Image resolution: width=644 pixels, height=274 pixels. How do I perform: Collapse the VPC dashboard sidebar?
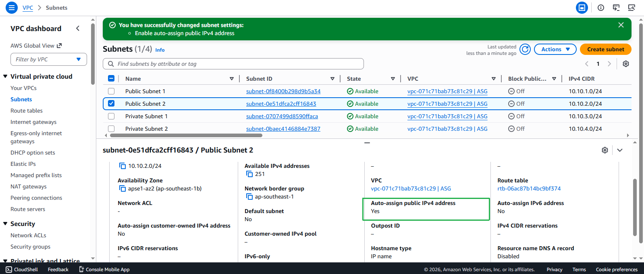pos(78,28)
